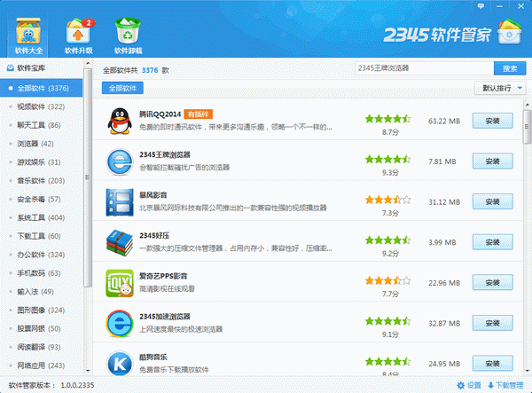Image resolution: width=532 pixels, height=393 pixels.
Task: Click the software list scrollbar thumb
Action: [527, 127]
